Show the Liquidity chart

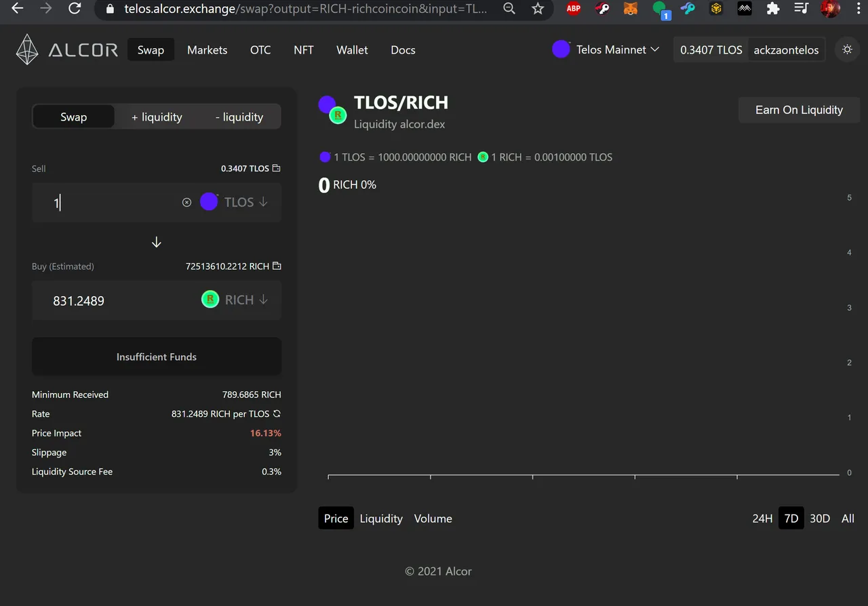(x=381, y=519)
